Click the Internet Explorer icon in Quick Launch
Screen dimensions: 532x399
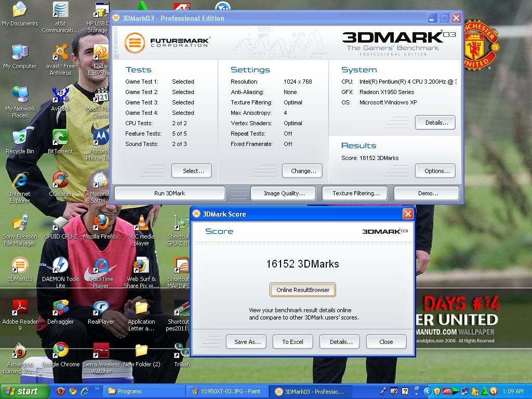click(85, 391)
